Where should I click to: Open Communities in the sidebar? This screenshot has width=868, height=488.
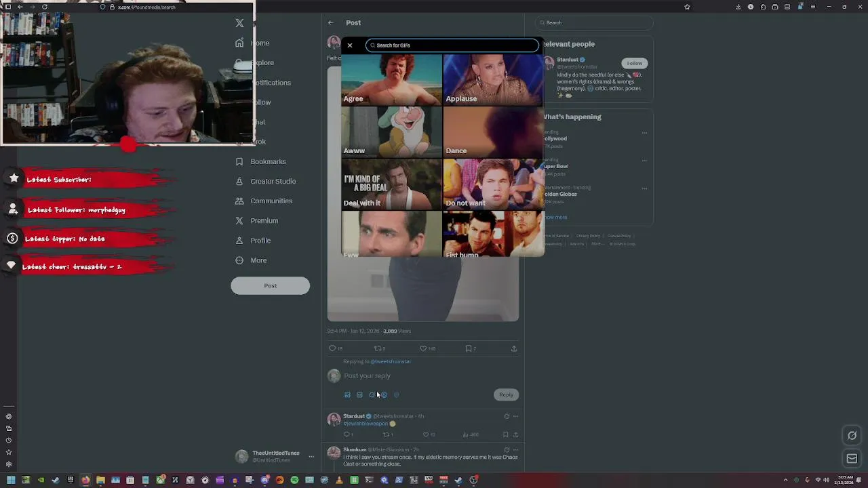pyautogui.click(x=264, y=201)
